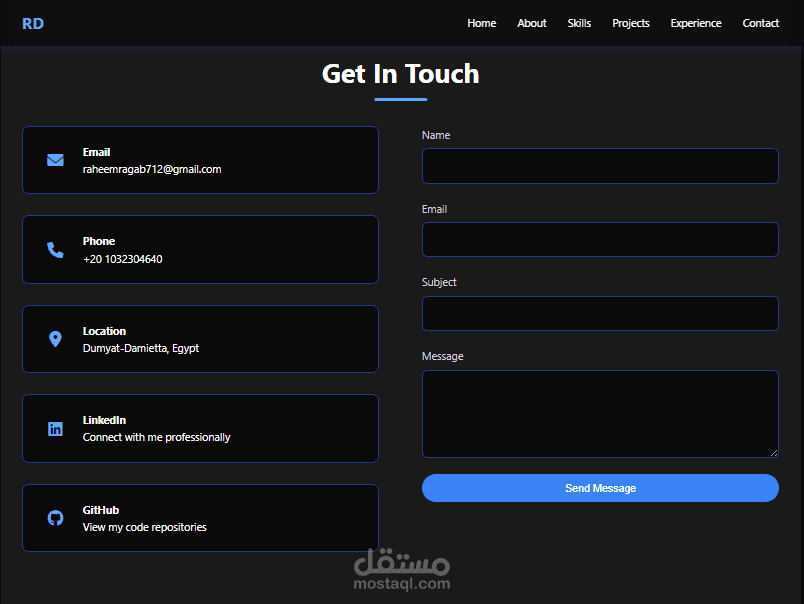Navigate to Experience section
This screenshot has height=604, width=804.
coord(696,23)
